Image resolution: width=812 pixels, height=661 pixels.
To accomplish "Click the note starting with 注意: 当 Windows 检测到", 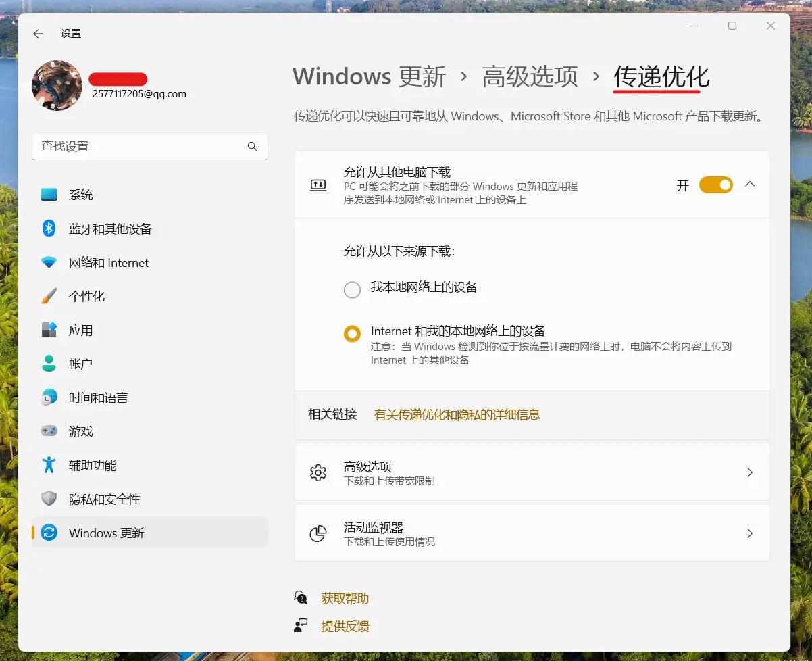I will 551,353.
